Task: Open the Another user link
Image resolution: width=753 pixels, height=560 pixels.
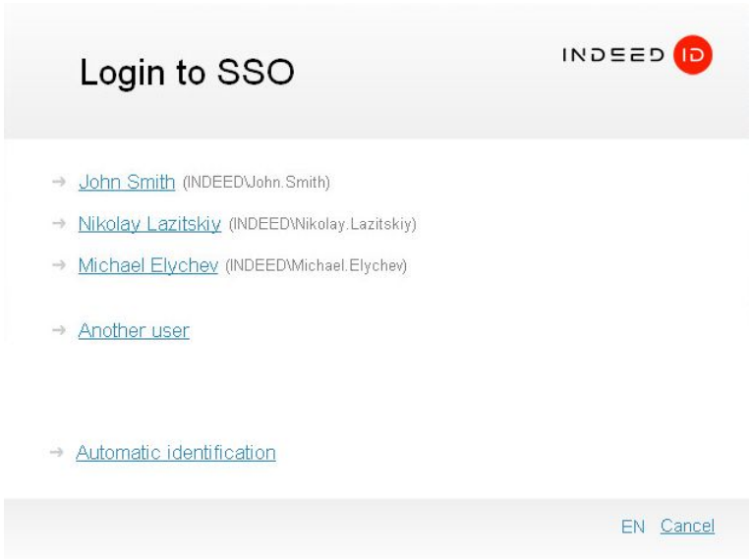Action: pyautogui.click(x=134, y=331)
